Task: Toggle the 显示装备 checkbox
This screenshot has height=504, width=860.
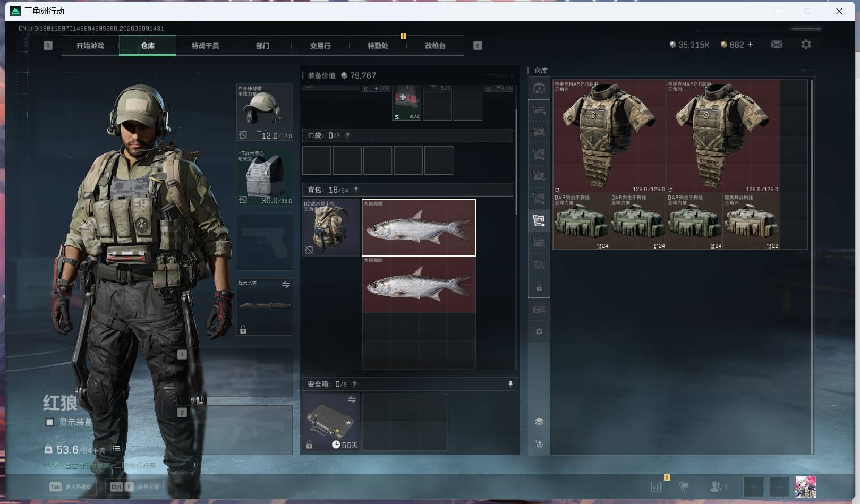Action: tap(49, 422)
